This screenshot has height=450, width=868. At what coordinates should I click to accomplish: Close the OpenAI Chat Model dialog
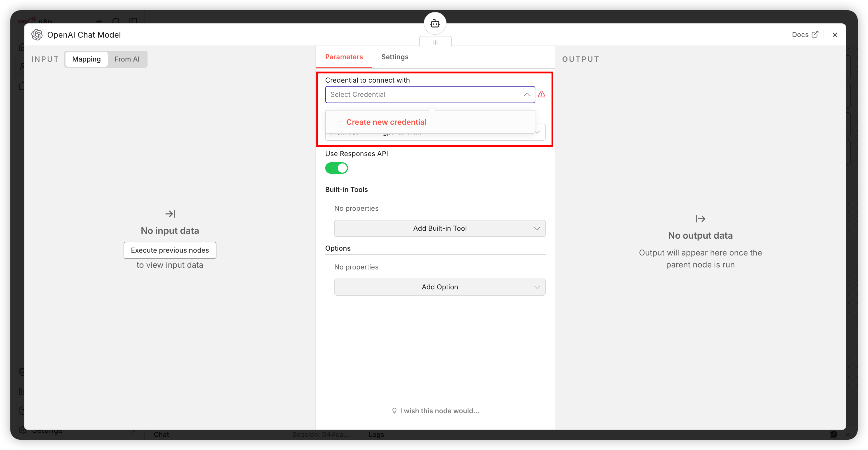click(x=835, y=35)
